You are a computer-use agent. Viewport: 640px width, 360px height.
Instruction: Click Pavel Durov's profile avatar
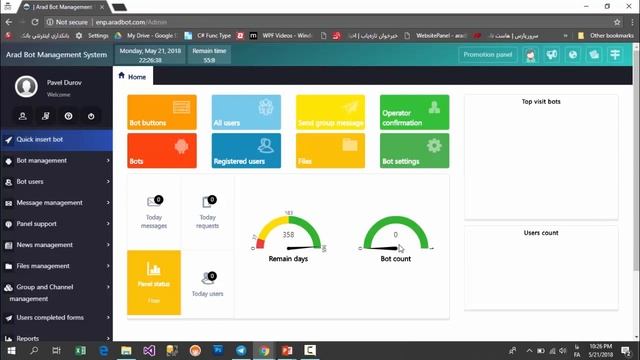coord(26,86)
